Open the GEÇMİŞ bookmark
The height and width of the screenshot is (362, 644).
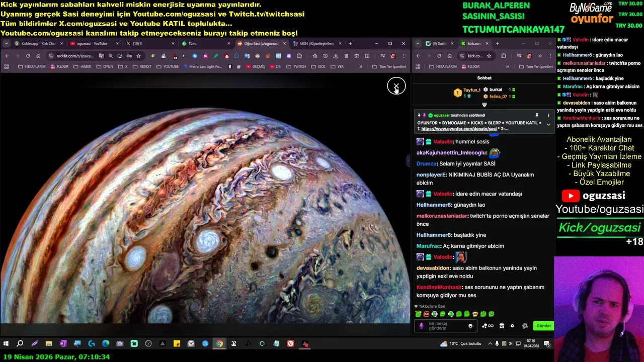[x=255, y=66]
